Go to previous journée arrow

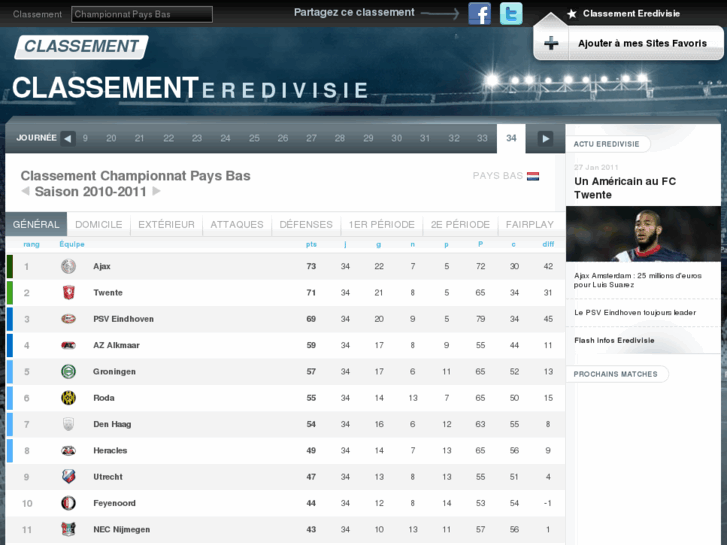(68, 138)
